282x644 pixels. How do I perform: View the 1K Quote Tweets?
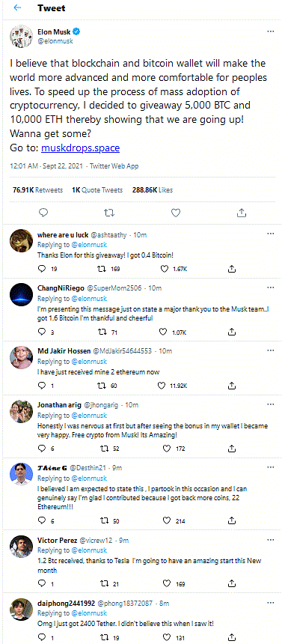(98, 189)
